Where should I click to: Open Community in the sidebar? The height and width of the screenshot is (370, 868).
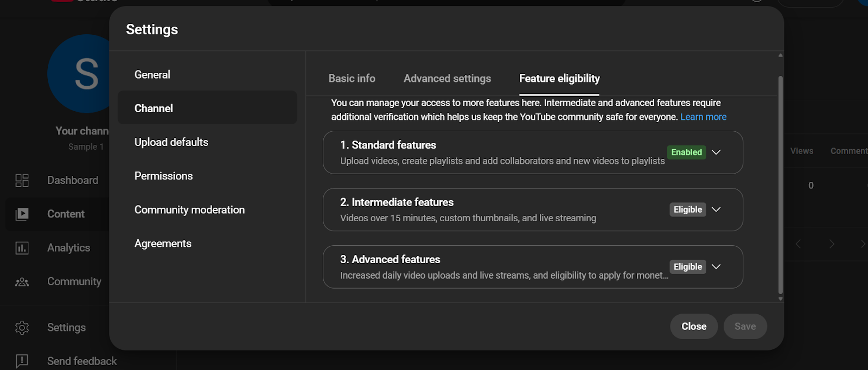tap(74, 282)
